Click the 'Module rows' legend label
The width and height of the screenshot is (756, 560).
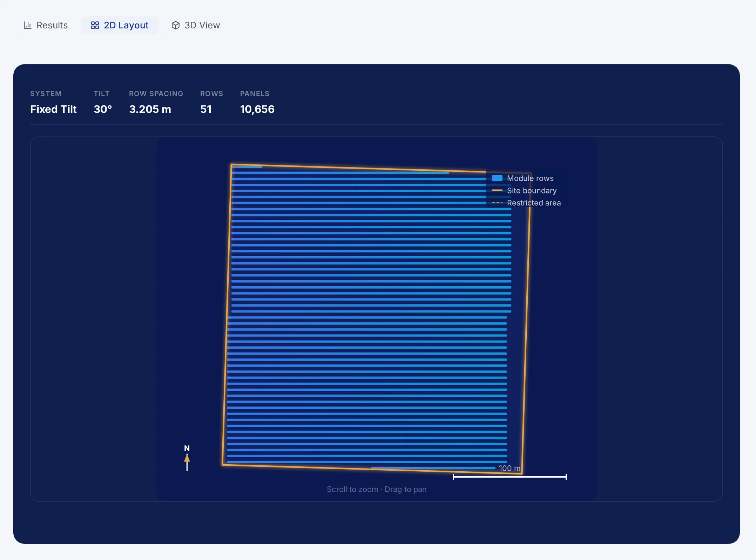[530, 178]
